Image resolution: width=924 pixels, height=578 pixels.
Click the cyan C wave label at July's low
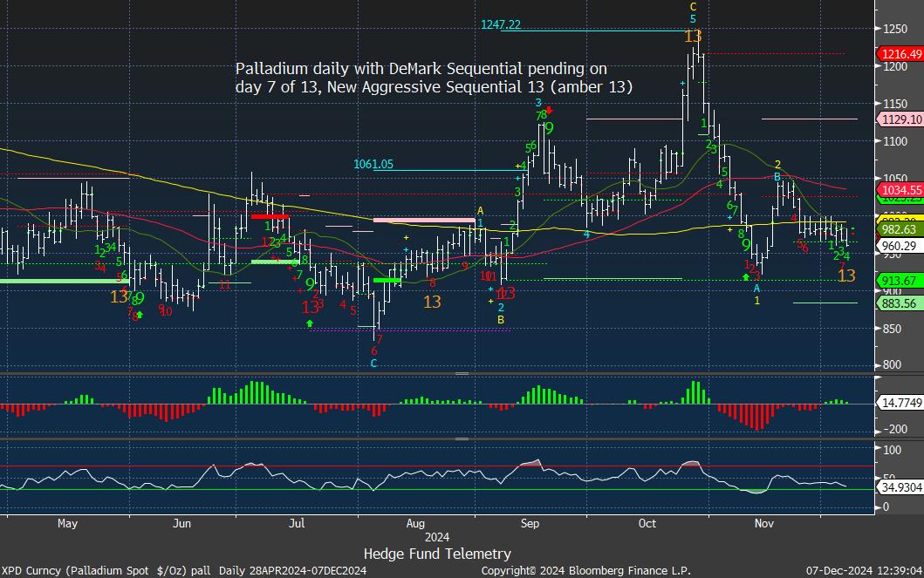click(x=373, y=364)
